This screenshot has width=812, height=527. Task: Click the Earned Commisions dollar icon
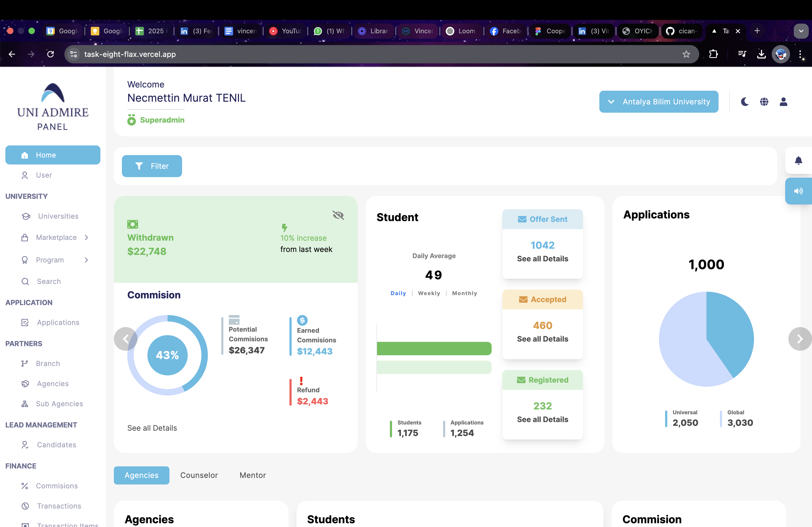coord(302,320)
